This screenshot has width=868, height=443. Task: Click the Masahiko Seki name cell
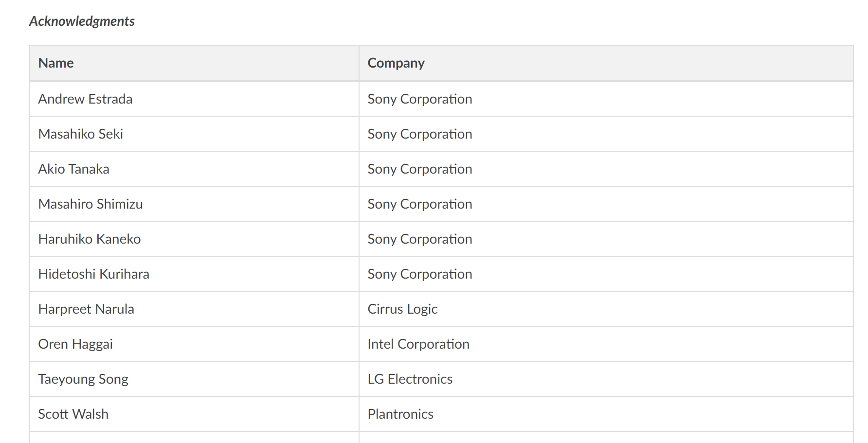[x=80, y=134]
